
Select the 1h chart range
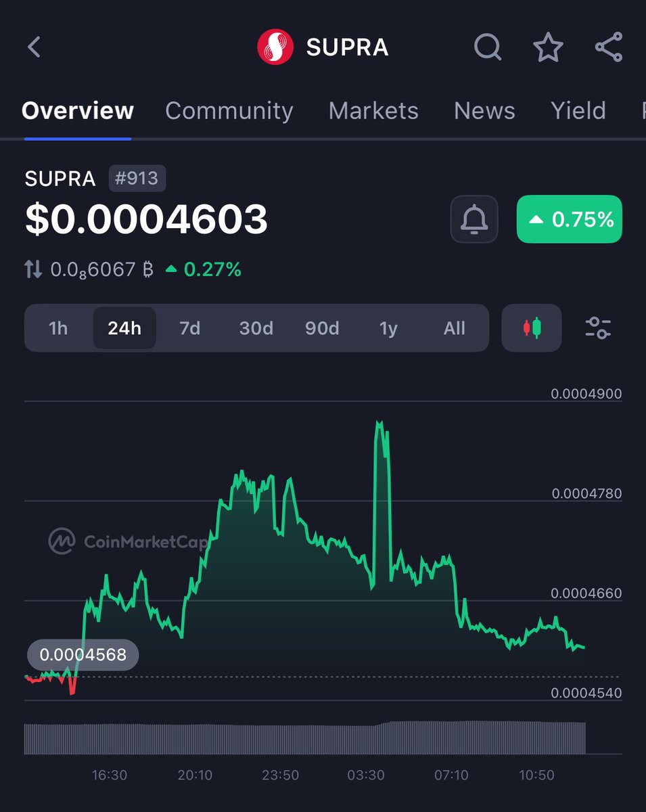(58, 328)
